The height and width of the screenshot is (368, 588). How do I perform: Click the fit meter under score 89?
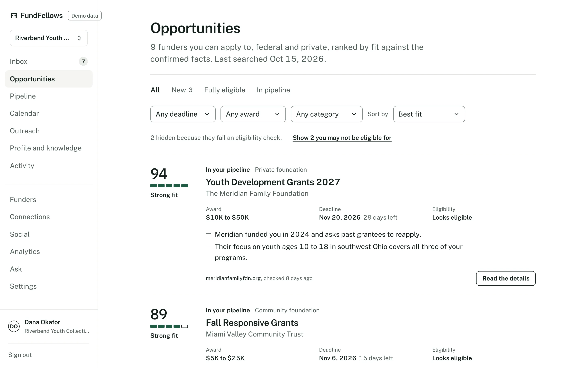tap(169, 326)
